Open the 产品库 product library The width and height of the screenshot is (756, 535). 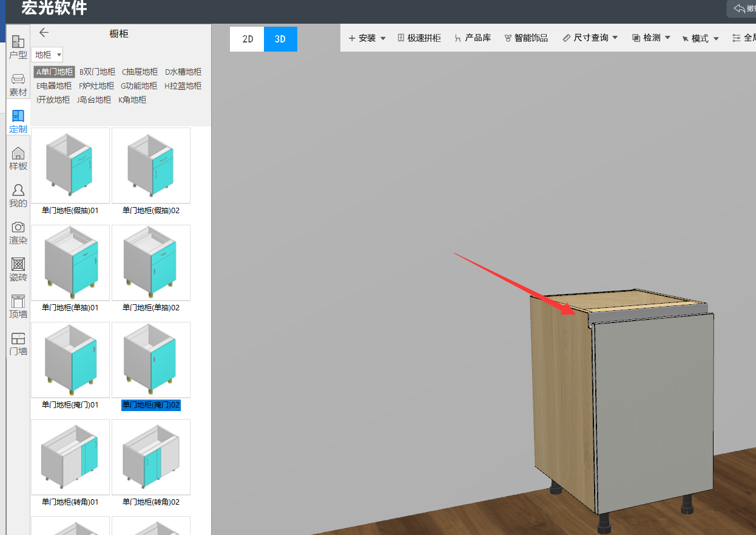click(x=473, y=38)
